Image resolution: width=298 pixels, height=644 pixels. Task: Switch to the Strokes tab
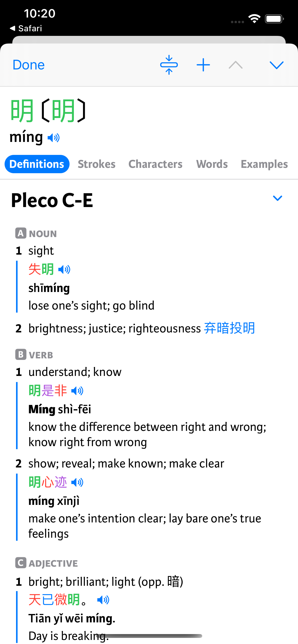tap(97, 164)
